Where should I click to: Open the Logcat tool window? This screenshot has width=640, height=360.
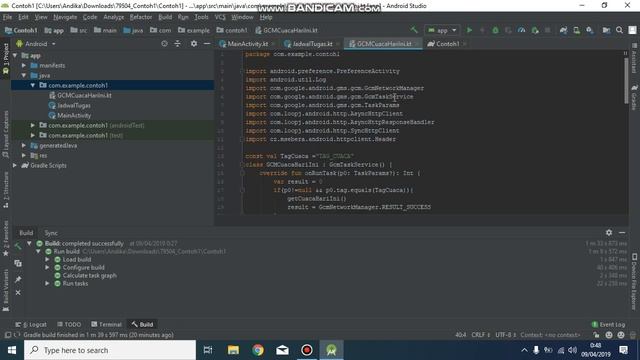[31, 324]
